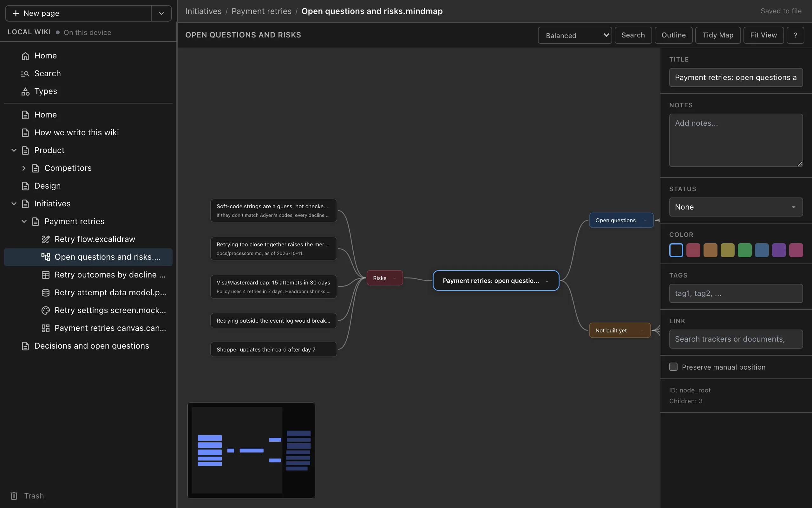
Task: Select node Shopper updates their card after day 7
Action: [273, 350]
